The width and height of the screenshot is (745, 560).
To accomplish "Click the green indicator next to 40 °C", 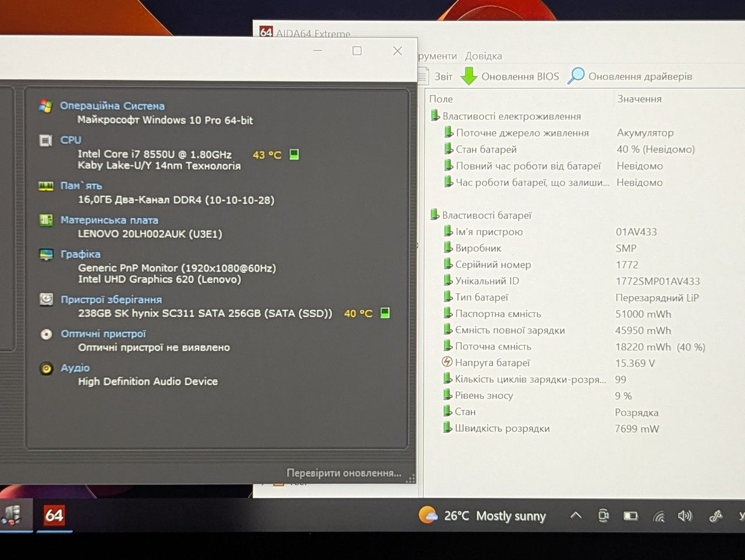I will pos(385,313).
